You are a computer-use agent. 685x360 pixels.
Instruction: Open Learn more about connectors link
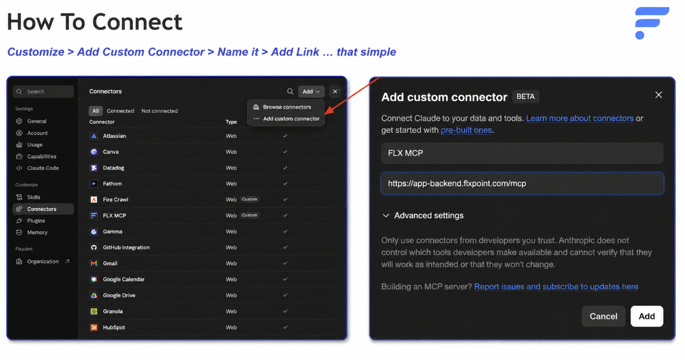click(580, 118)
